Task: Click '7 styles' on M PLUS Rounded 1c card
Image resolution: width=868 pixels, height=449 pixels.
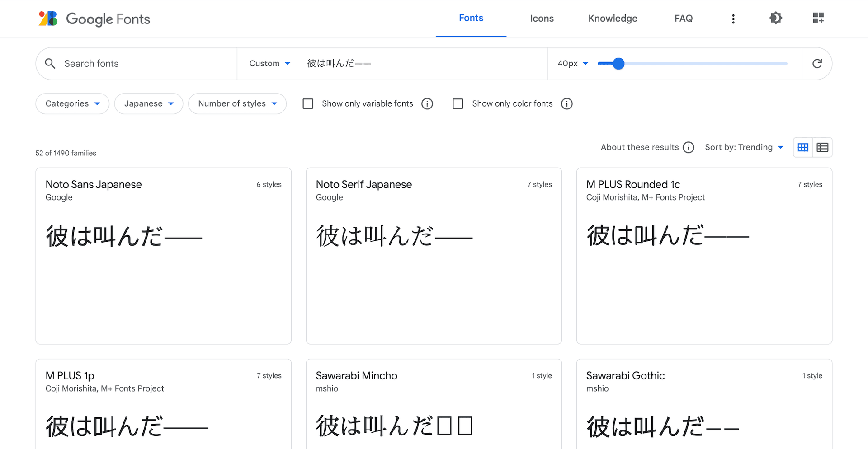Action: tap(810, 184)
